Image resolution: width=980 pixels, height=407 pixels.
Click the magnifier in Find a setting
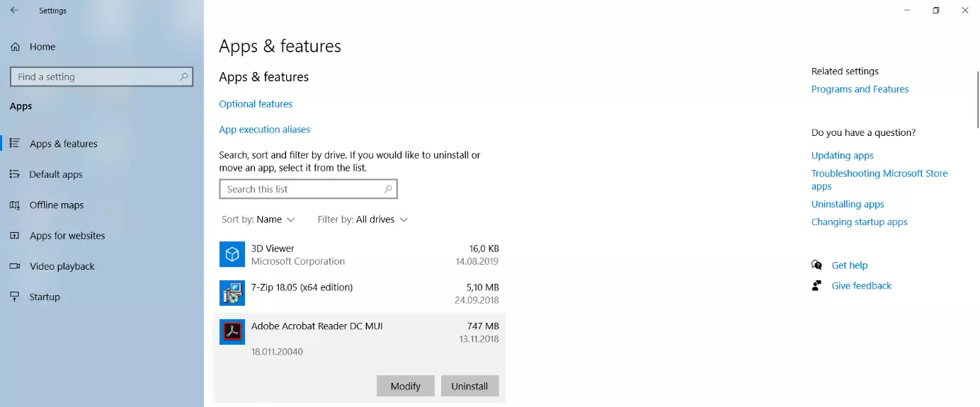(184, 76)
